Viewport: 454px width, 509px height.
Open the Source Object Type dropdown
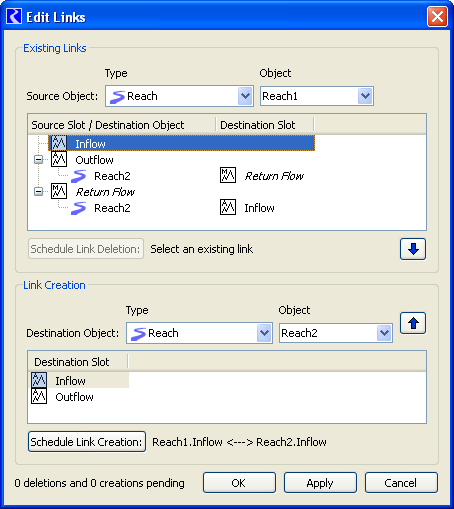point(246,96)
